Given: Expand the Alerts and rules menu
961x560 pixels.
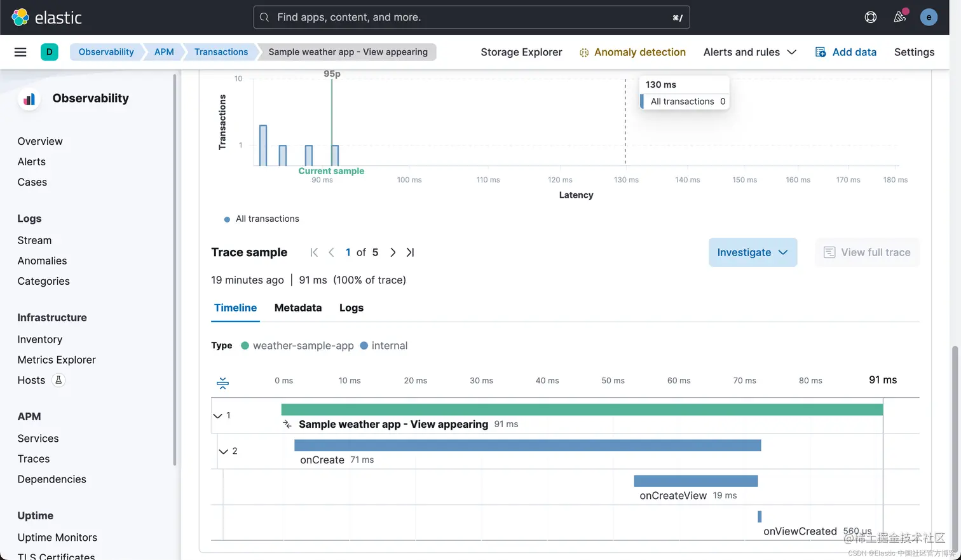Looking at the screenshot, I should [x=750, y=52].
